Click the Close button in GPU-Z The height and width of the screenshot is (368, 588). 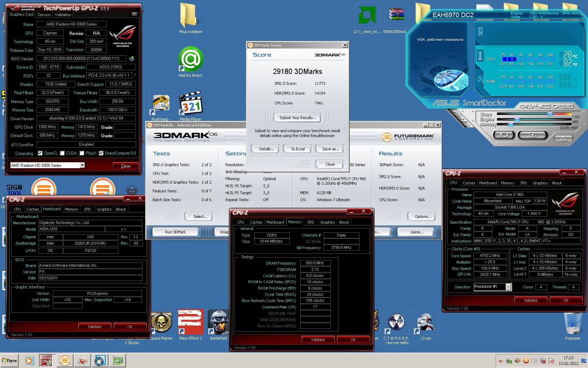[126, 166]
